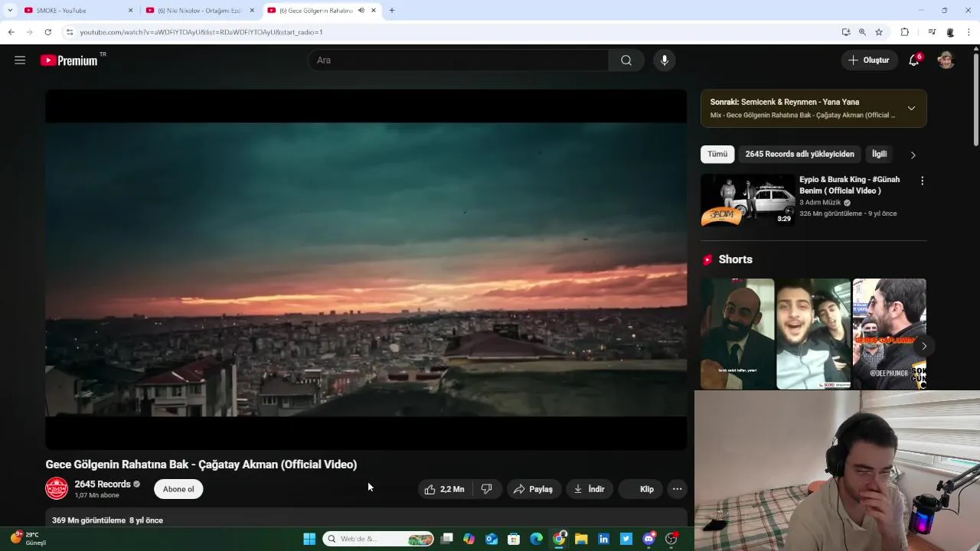Viewport: 980px width, 551px height.
Task: Click the browser address bar URL
Action: coord(201,32)
